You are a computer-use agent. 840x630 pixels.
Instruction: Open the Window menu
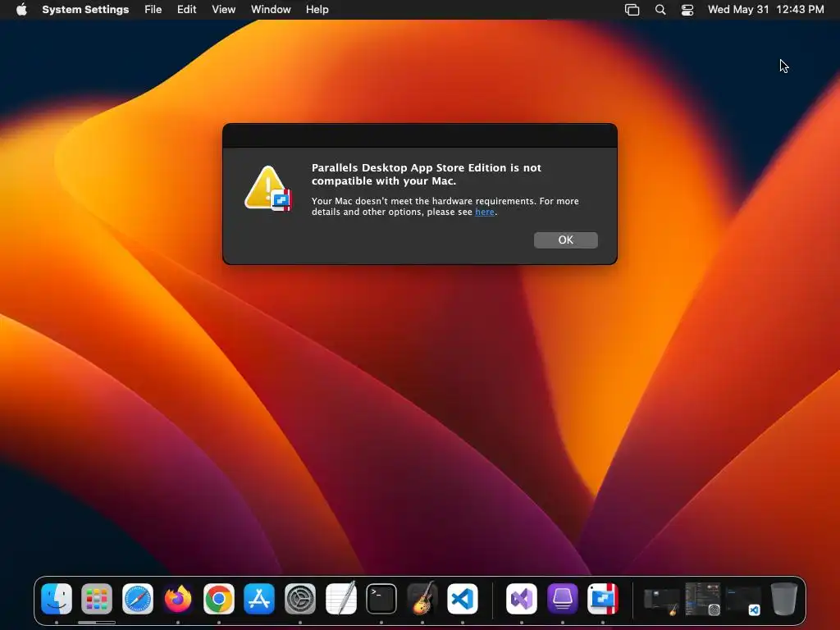click(271, 10)
